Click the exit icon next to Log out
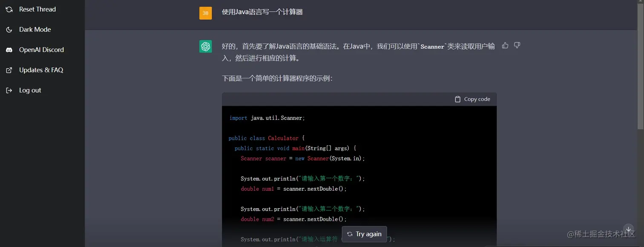Viewport: 644px width, 247px height. [9, 90]
